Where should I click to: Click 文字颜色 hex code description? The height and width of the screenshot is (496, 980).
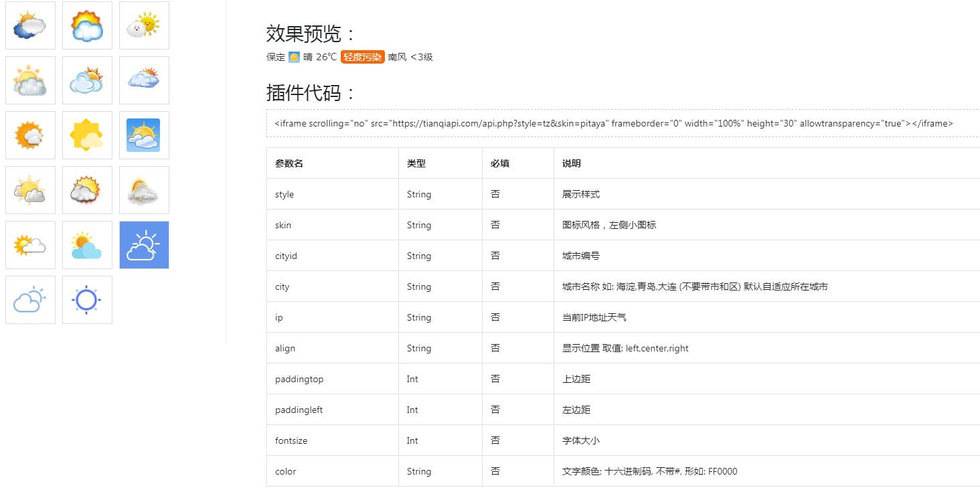(649, 471)
